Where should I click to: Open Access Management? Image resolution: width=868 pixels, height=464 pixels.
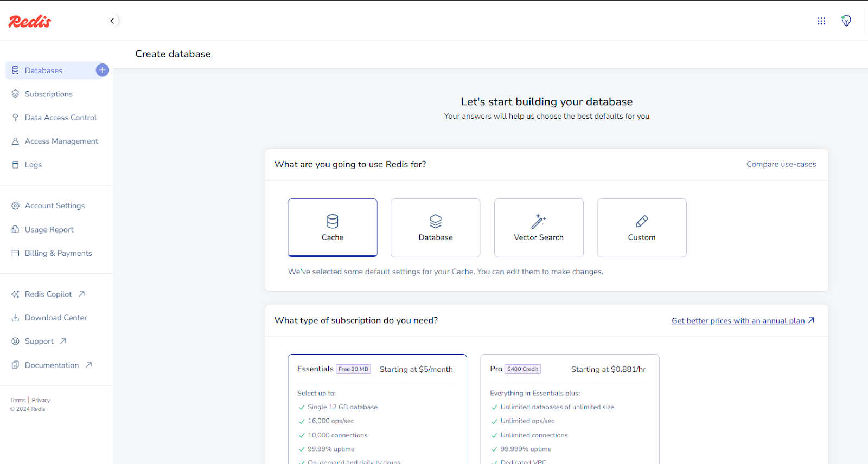click(61, 141)
